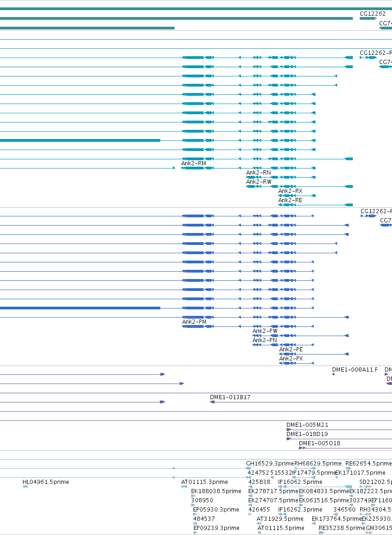
Task: Click the AT31929.5prime EST label
Action: [x=280, y=519]
